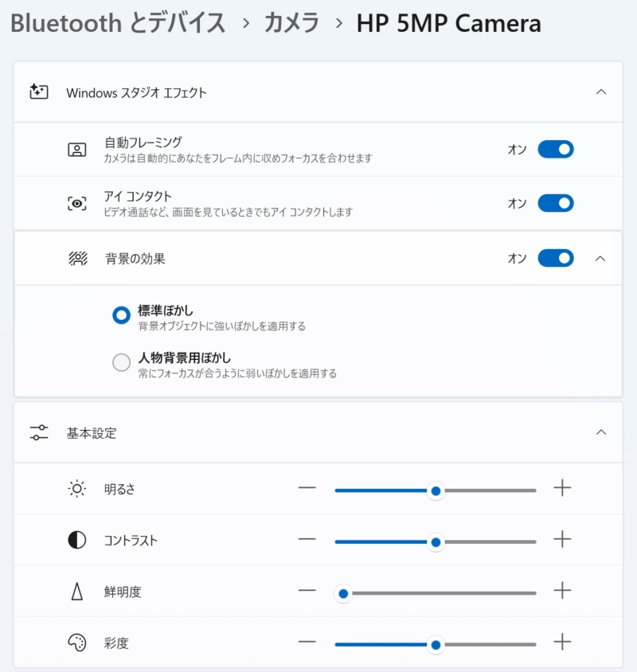Click the コントラスト half-circle icon
The width and height of the screenshot is (637, 672).
pos(77,540)
